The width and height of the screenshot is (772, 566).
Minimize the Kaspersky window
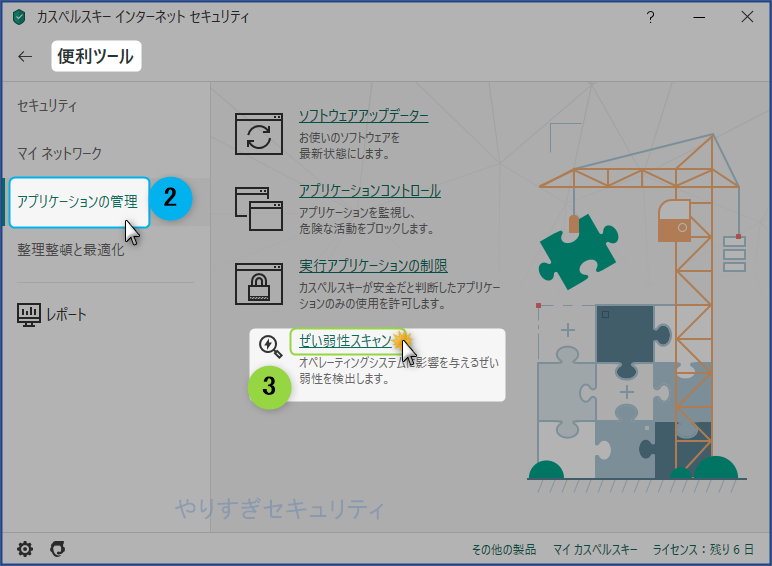click(699, 18)
